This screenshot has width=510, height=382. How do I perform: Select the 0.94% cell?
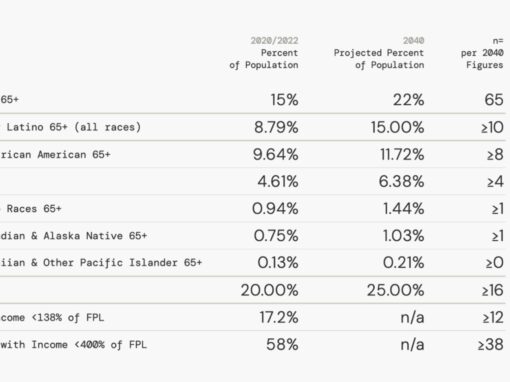275,209
